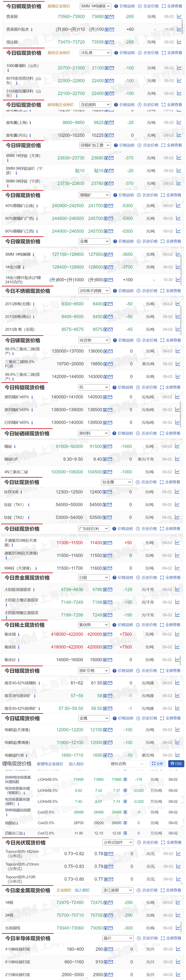Open the 晶片 dropdown in semiconductor section
This screenshot has height=980, width=186.
tap(118, 938)
